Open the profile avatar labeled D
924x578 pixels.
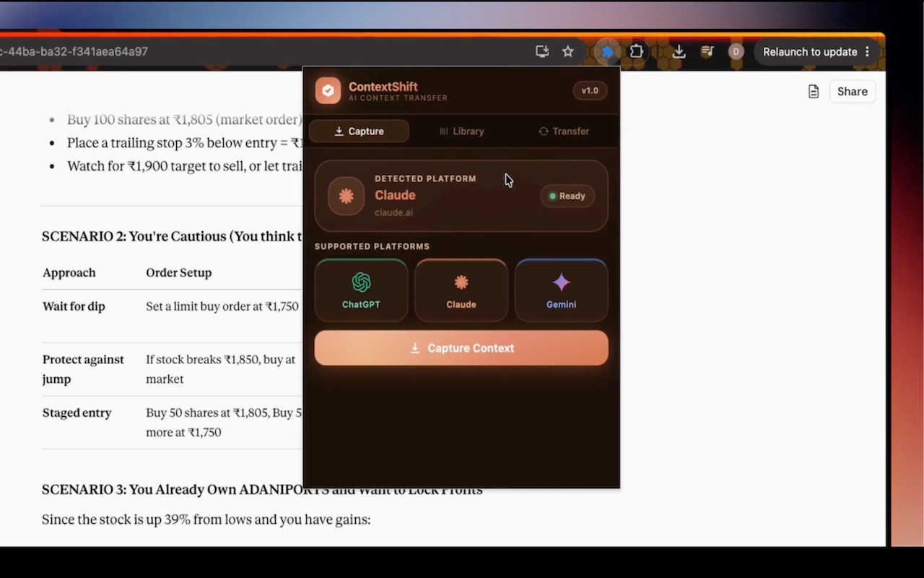tap(736, 52)
